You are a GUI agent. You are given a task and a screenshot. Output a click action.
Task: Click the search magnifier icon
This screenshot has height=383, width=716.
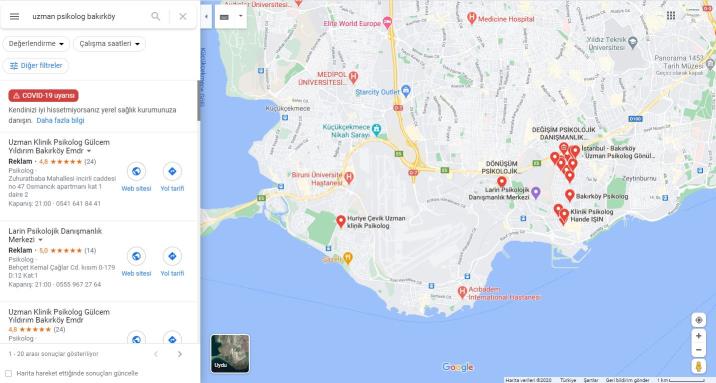tap(156, 16)
